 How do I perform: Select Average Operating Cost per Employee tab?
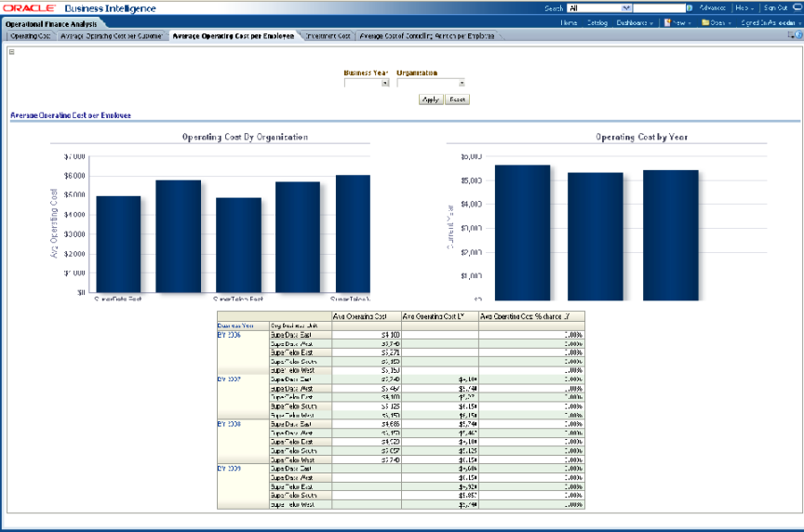(234, 36)
